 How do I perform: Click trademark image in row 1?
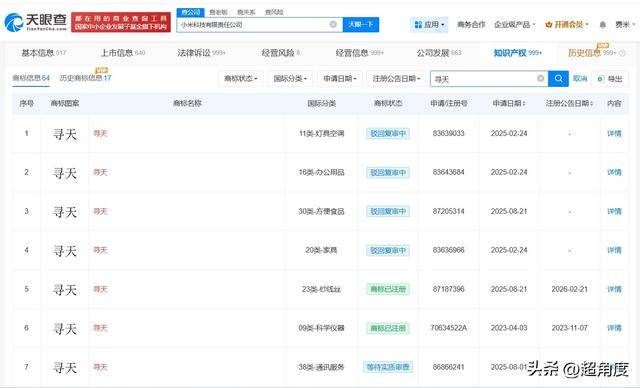pyautogui.click(x=65, y=134)
